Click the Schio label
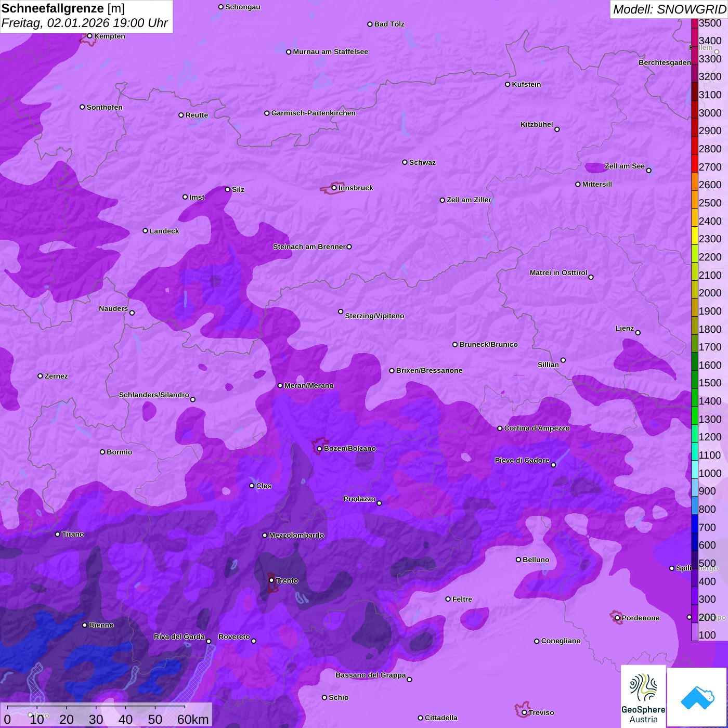This screenshot has height=728, width=728. point(339,697)
